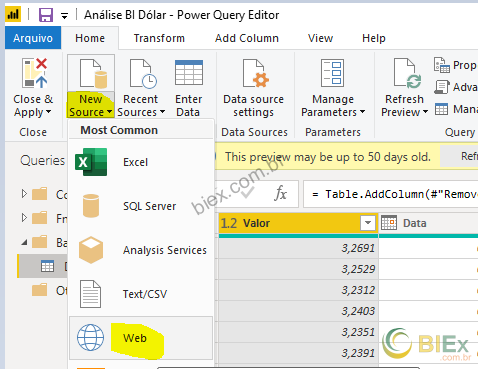Expand the Manage Parameters dropdown
Image resolution: width=478 pixels, height=369 pixels.
[x=362, y=112]
